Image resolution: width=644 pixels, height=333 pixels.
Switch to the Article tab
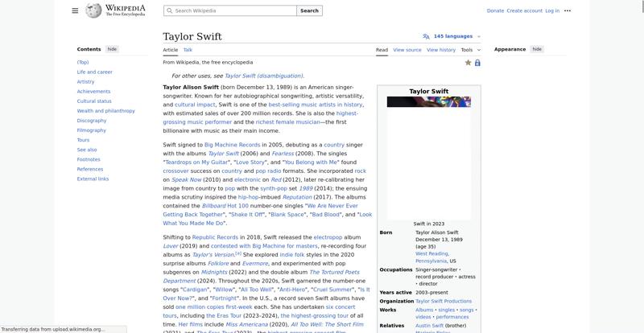coord(171,50)
